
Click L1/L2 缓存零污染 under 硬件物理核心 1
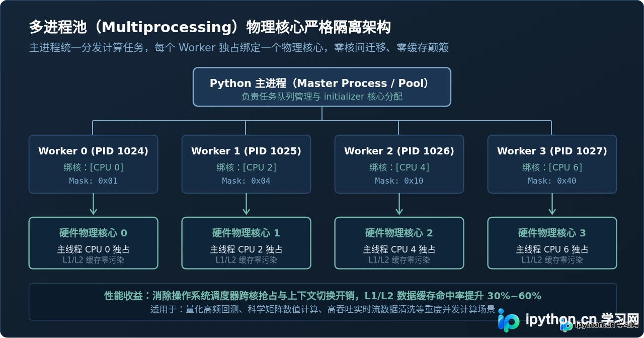(246, 260)
